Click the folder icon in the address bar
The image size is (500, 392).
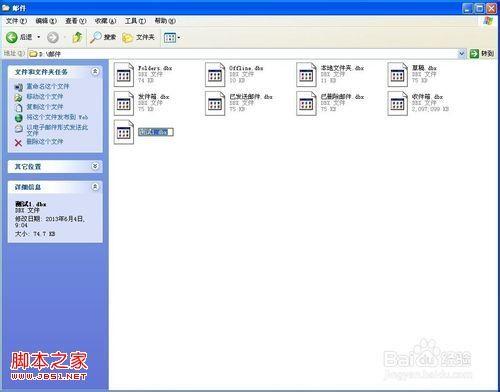(33, 54)
